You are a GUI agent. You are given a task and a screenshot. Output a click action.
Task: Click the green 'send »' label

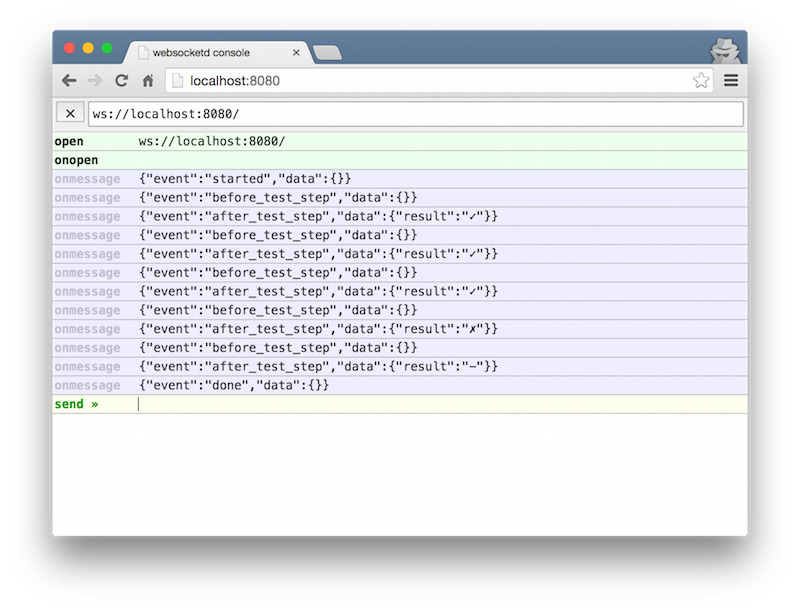coord(76,404)
